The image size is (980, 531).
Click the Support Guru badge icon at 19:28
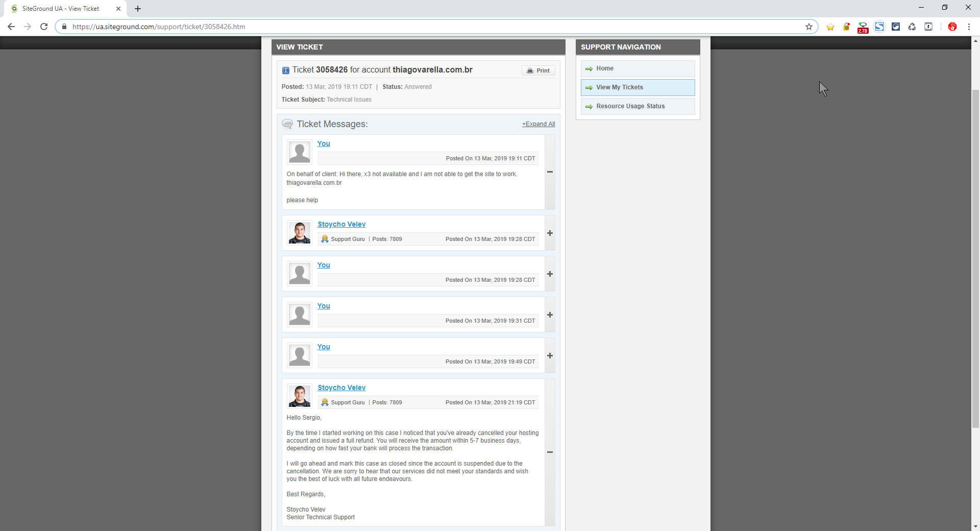(325, 239)
